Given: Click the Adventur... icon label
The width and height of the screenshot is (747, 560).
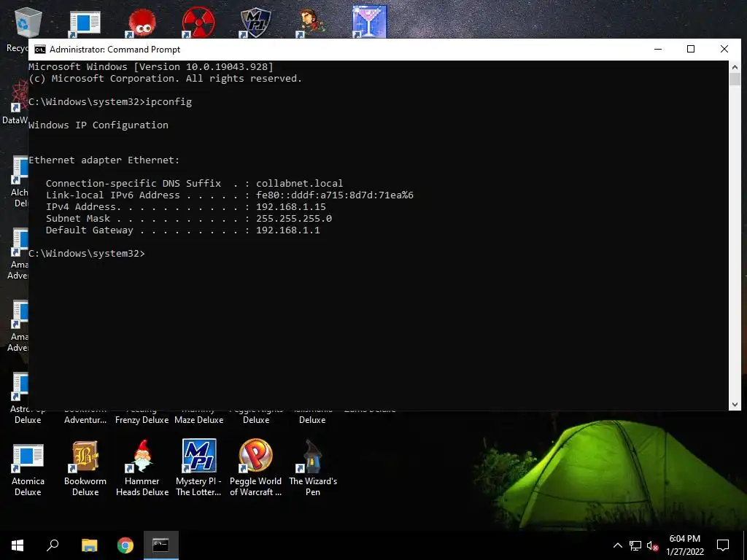Looking at the screenshot, I should (85, 420).
